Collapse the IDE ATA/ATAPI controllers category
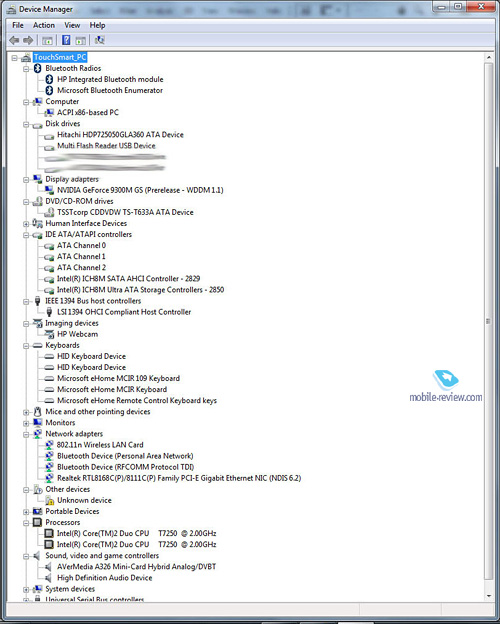Viewport: 500px width, 624px height. [26, 235]
